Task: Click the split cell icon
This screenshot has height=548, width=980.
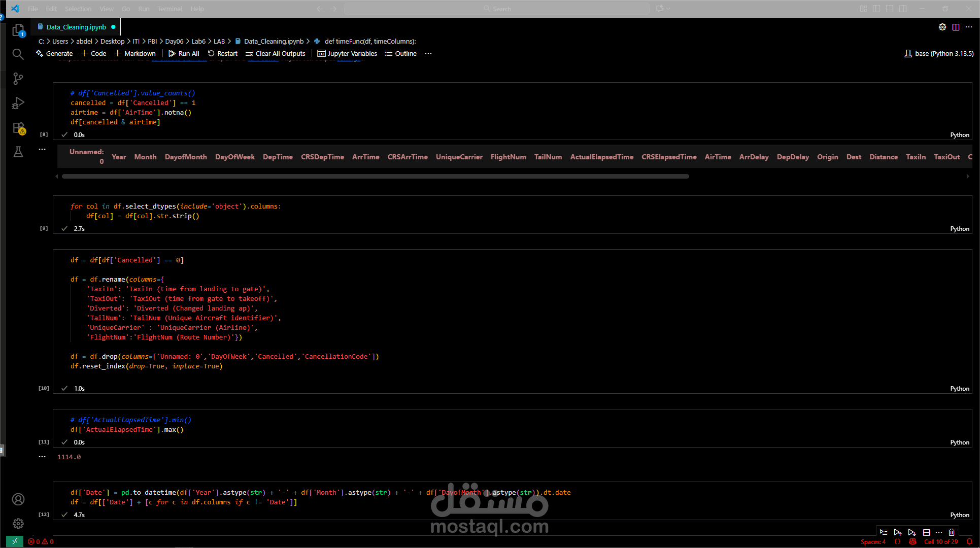Action: coord(926,532)
